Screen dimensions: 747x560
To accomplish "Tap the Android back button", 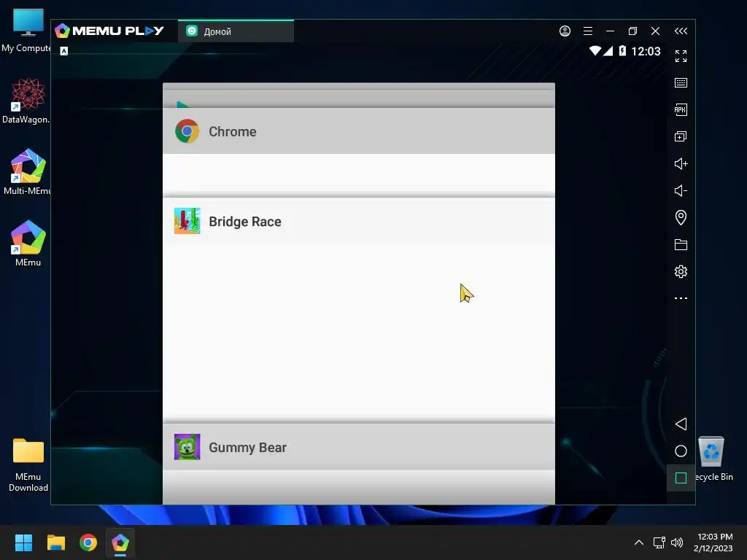I will pos(681,424).
